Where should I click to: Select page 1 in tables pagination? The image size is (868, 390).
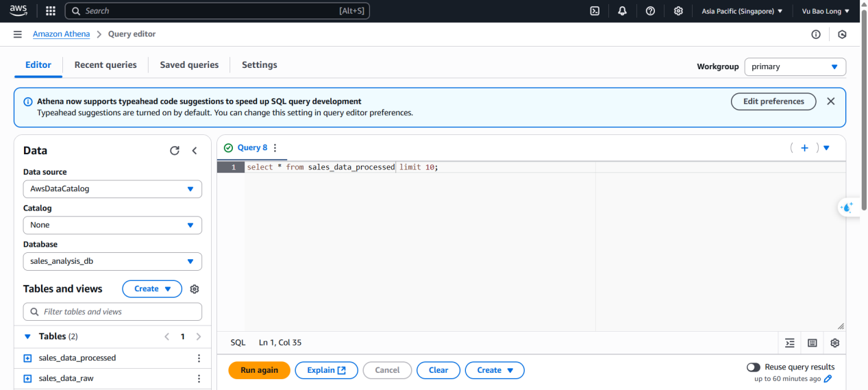[x=182, y=337]
